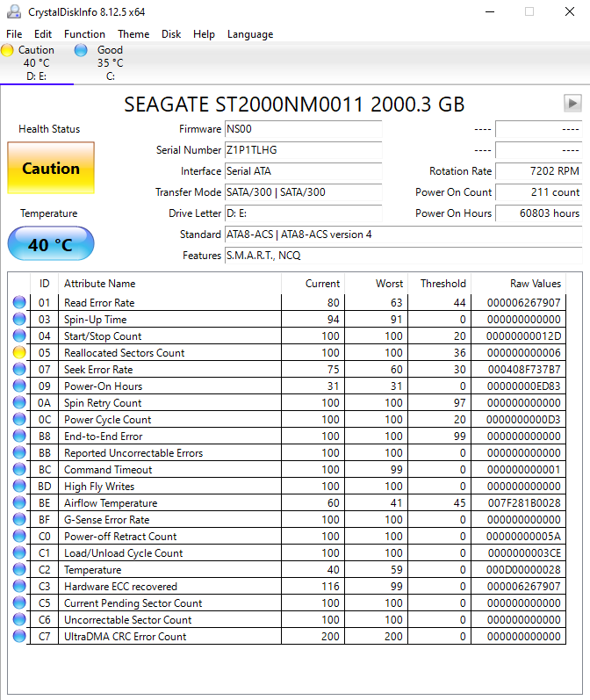Select raw value 000408F737B7
Viewport: 590px width, 700px height.
point(523,369)
